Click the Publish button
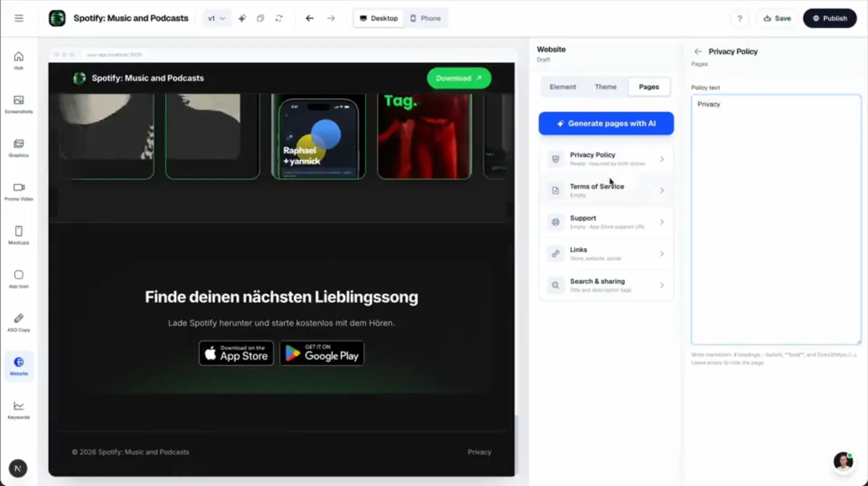The image size is (868, 486). tap(830, 18)
